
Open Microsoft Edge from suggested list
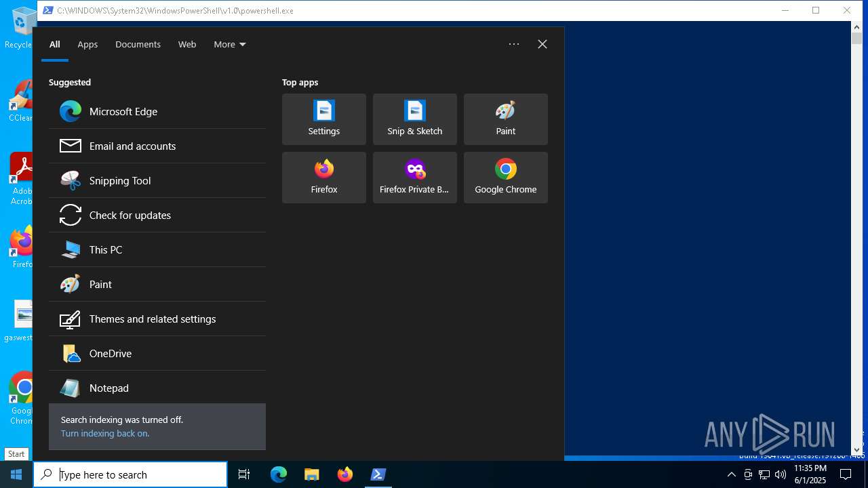click(x=157, y=111)
